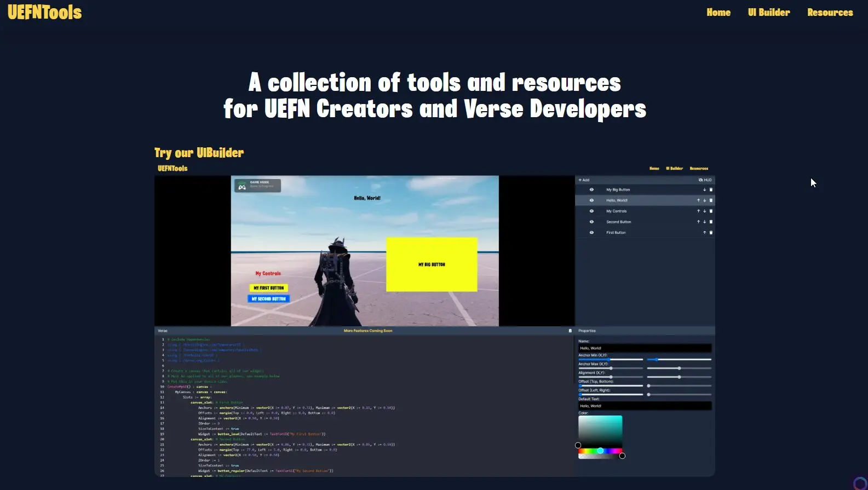868x490 pixels.
Task: Click the Game Mode controller icon in viewport
Action: pyautogui.click(x=242, y=187)
